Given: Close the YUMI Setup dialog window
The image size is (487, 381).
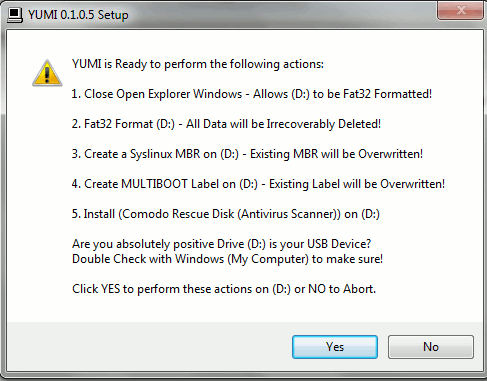Looking at the screenshot, I should (x=460, y=10).
